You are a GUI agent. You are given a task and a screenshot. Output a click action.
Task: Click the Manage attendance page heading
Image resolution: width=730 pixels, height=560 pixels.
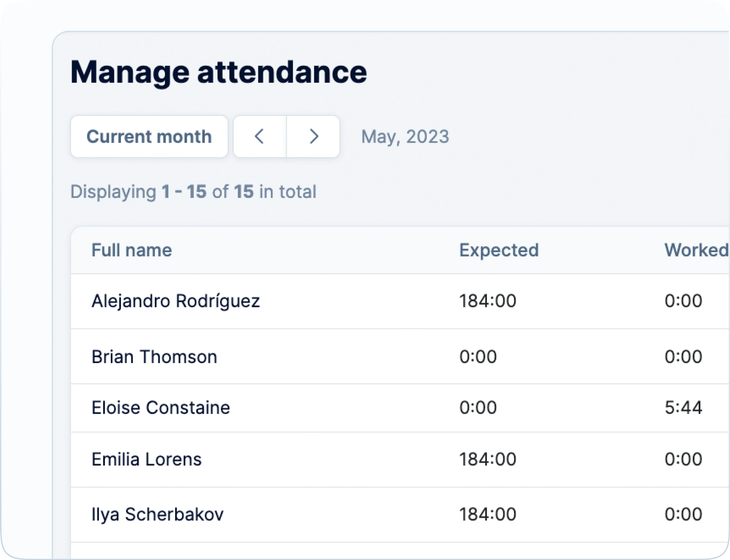pos(219,72)
